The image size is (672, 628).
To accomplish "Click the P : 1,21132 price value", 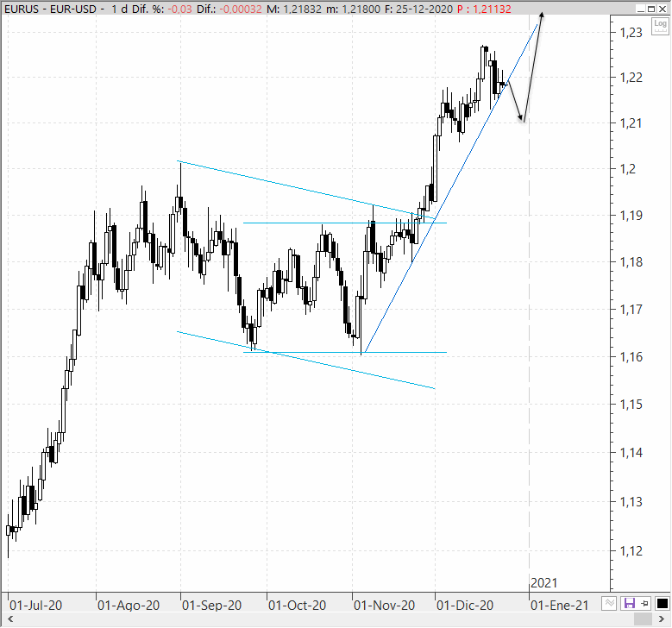I will tap(484, 9).
